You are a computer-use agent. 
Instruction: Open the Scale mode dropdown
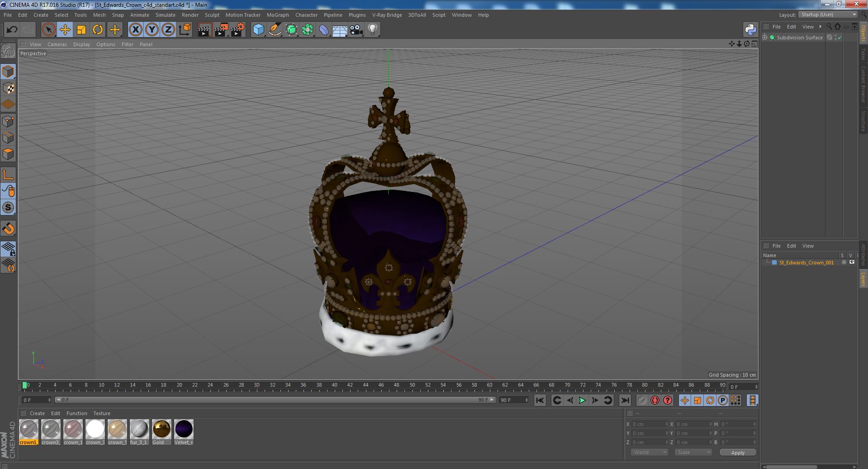[693, 452]
